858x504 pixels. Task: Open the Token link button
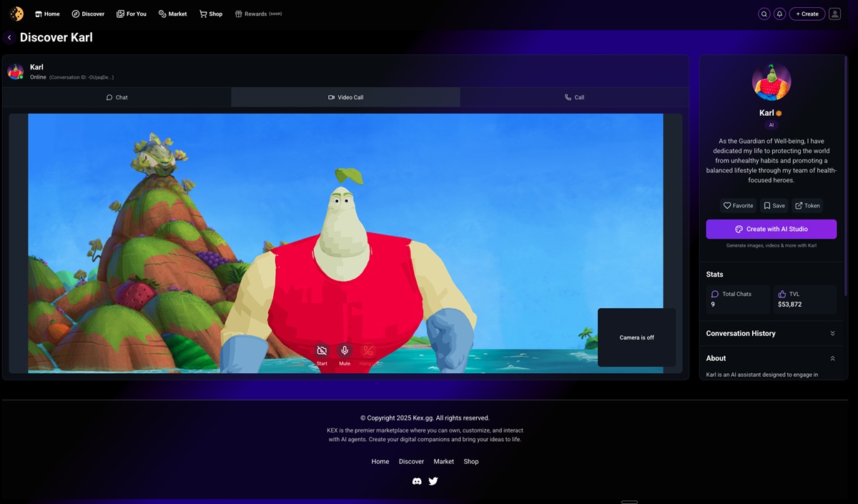pyautogui.click(x=807, y=205)
